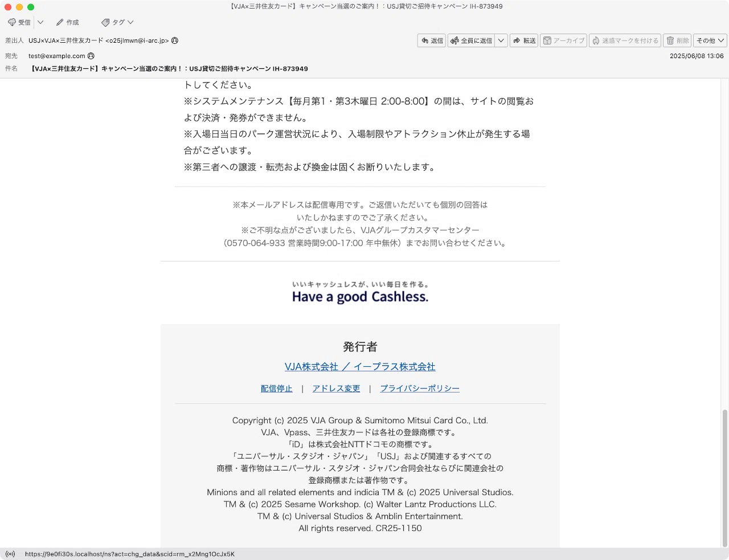This screenshot has width=729, height=560.
Task: Click the 第三者への譲渡・転売 notice line
Action: coord(309,167)
